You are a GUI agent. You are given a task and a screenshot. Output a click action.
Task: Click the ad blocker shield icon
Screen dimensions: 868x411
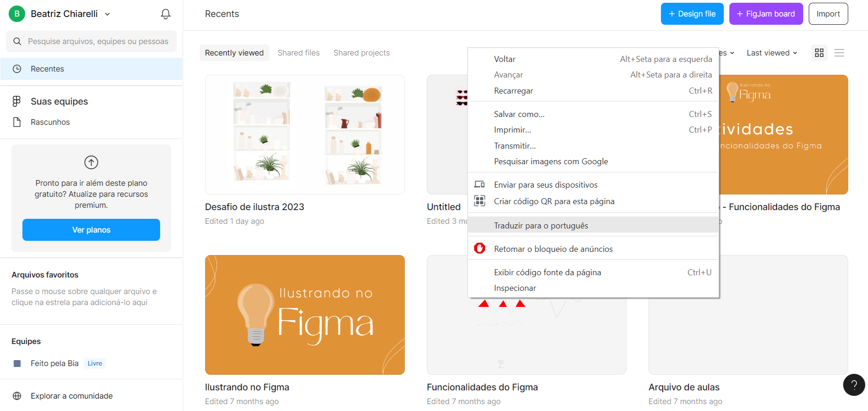480,248
